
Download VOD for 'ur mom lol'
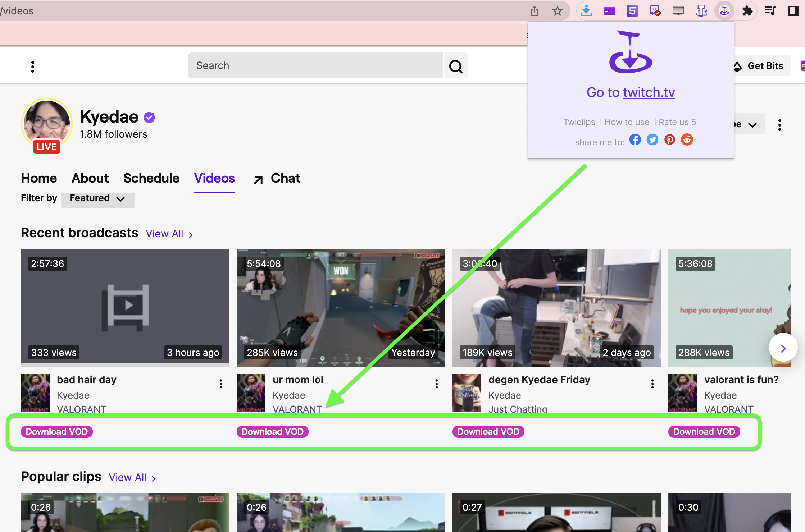tap(273, 432)
